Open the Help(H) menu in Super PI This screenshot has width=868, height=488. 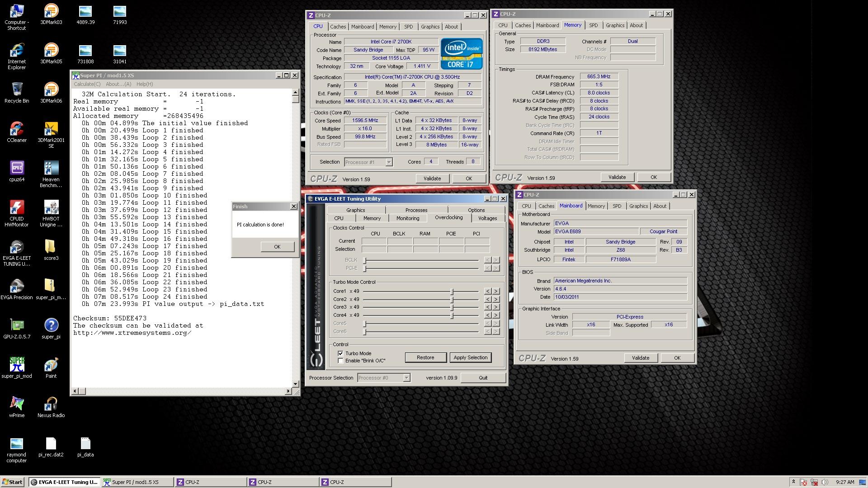(x=145, y=84)
